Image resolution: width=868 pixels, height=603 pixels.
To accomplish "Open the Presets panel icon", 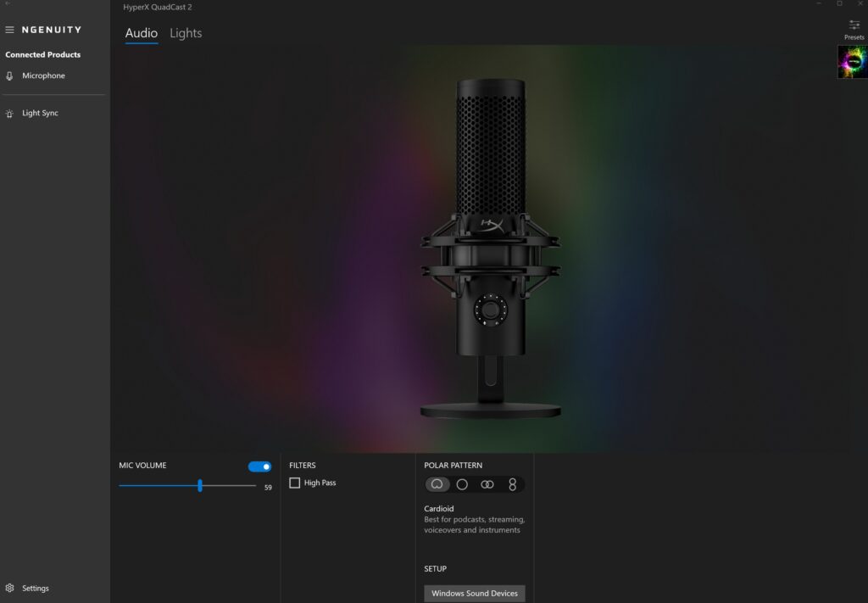I will [x=854, y=25].
